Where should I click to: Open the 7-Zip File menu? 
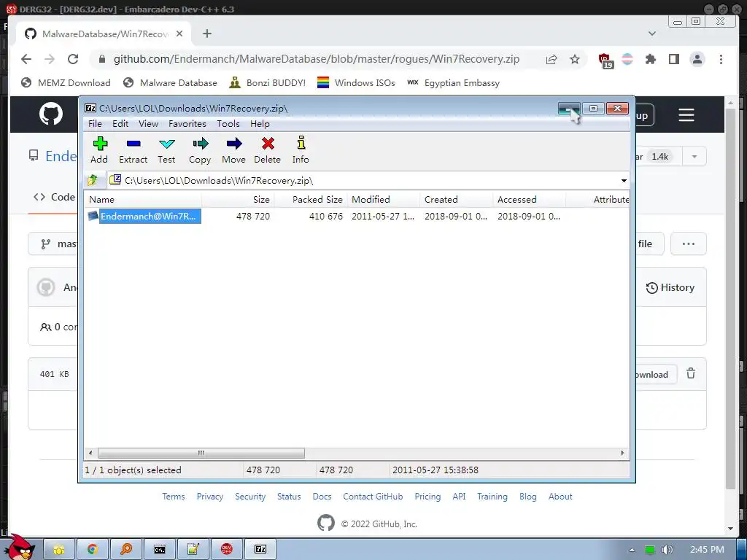coord(95,124)
